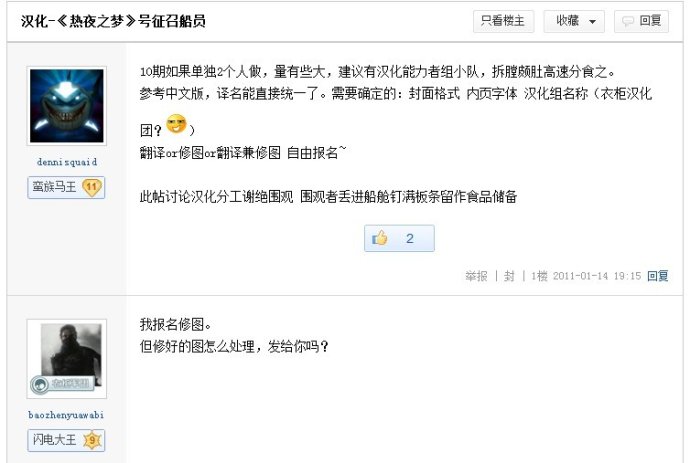Click the like count number 2
Screen dimensions: 690x463
coord(410,239)
